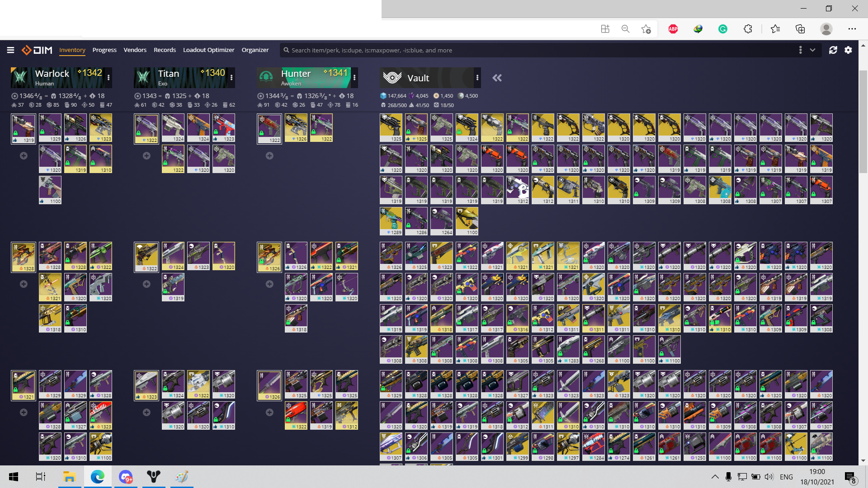Select Warlock's equipped power weapon (1321)
This screenshot has width=868, height=488.
[24, 385]
